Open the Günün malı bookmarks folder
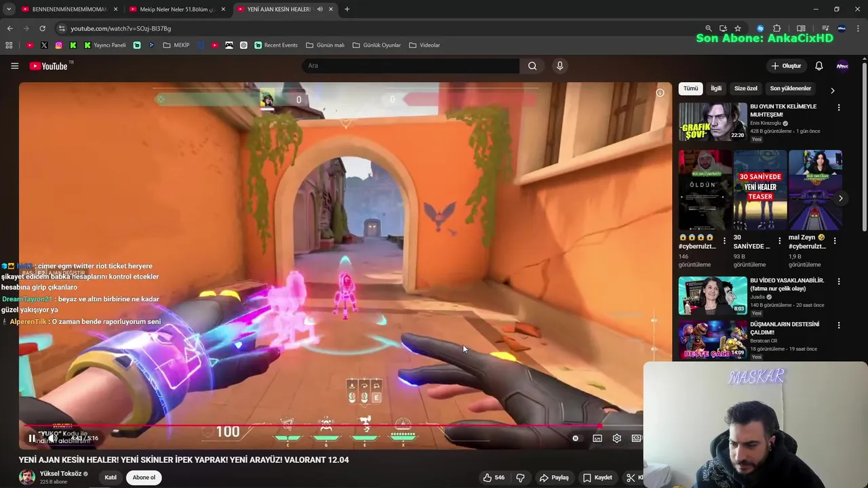The height and width of the screenshot is (488, 868). 325,45
